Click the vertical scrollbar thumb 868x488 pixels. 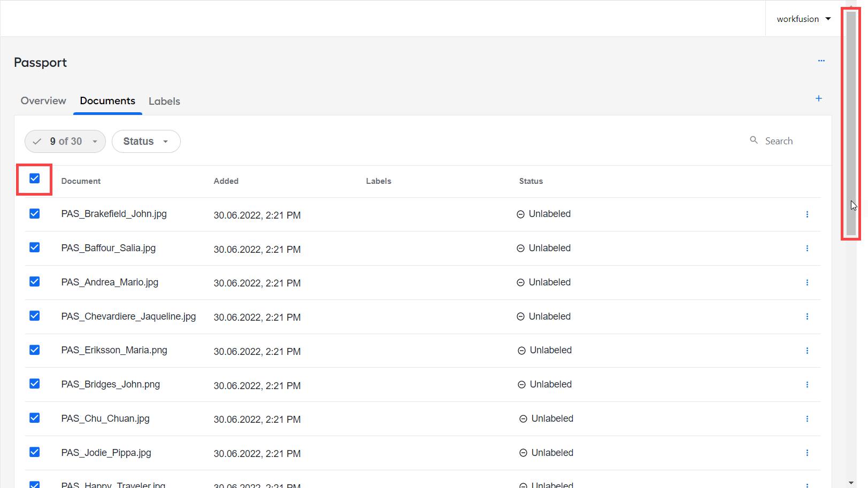pos(851,123)
